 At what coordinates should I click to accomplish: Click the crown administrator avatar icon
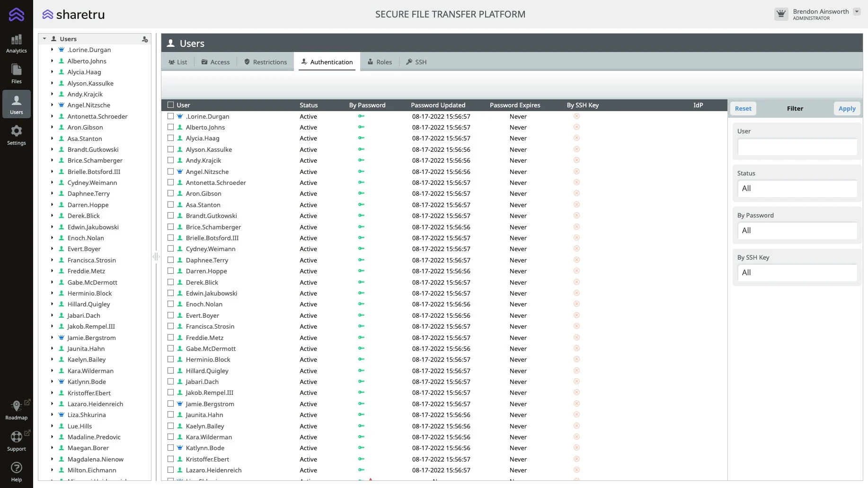781,14
